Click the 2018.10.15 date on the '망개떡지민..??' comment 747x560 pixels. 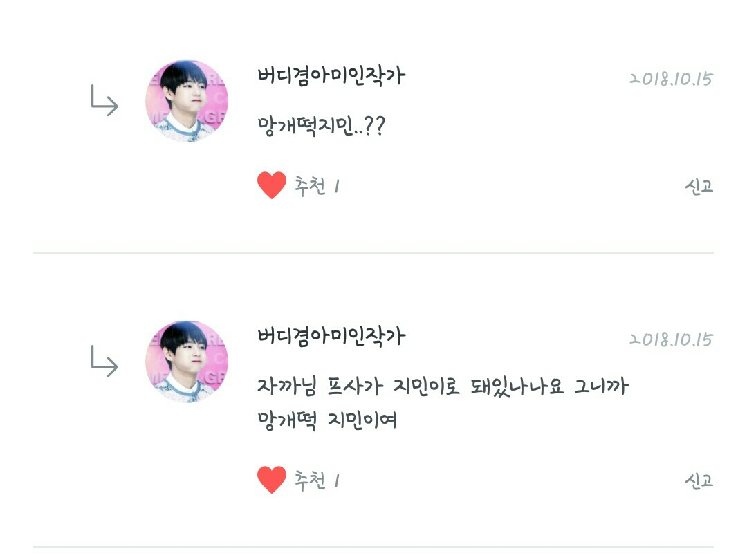pos(670,79)
